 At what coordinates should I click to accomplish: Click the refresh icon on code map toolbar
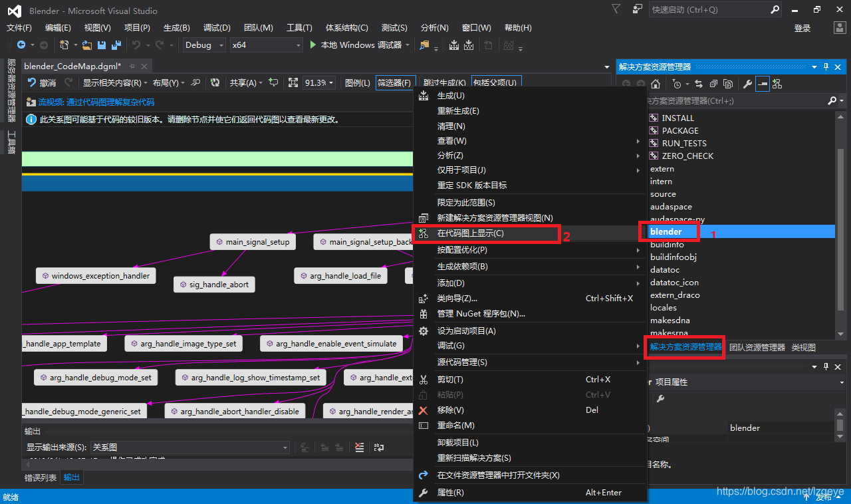[x=215, y=82]
